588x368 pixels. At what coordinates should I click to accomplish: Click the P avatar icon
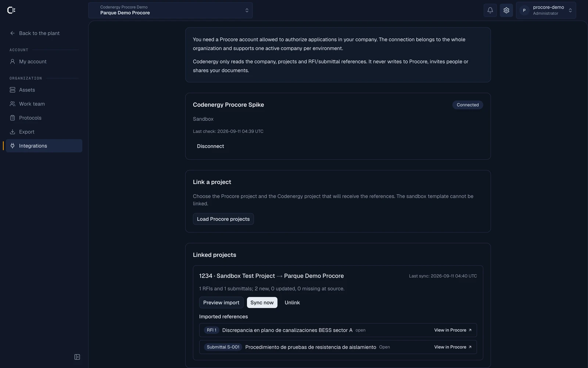(x=524, y=10)
